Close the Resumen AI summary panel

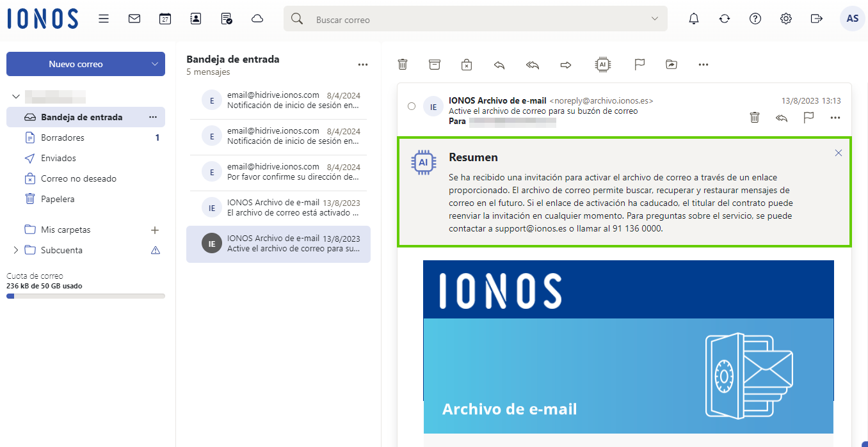[x=839, y=153]
